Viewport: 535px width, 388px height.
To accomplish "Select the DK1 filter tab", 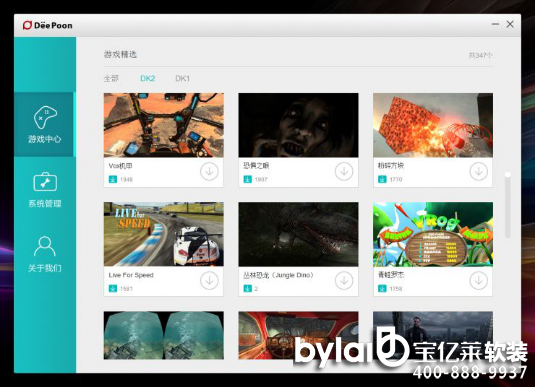I will point(183,78).
